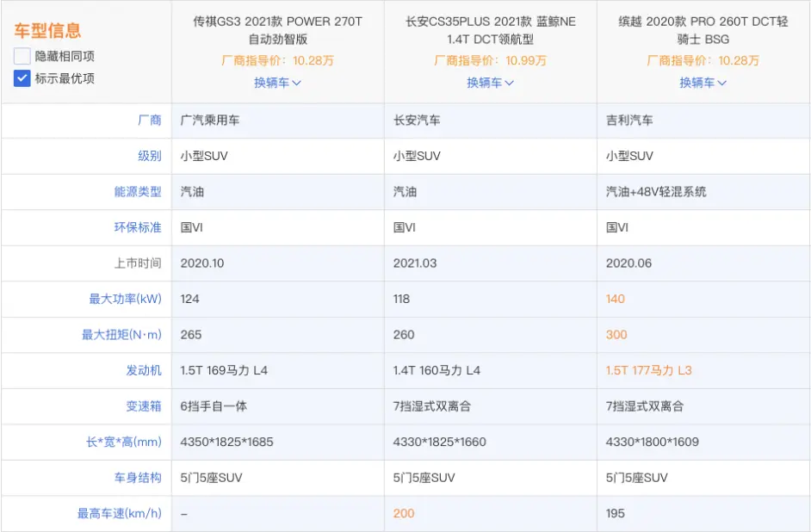Click the 最大功率(kW) label link
Screen dimensions: 811x532
tap(125, 299)
